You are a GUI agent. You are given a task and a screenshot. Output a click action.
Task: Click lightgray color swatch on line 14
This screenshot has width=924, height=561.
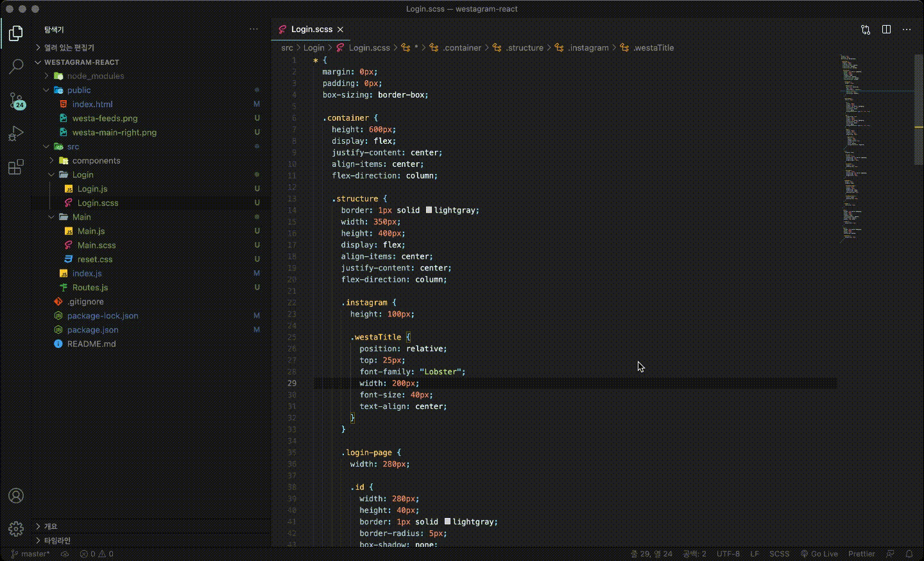click(x=429, y=210)
